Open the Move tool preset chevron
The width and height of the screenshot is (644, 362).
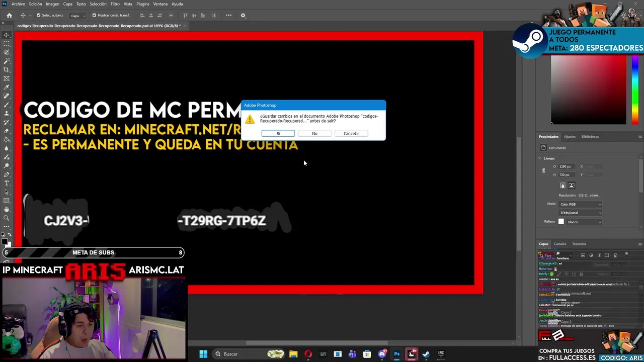[30, 15]
